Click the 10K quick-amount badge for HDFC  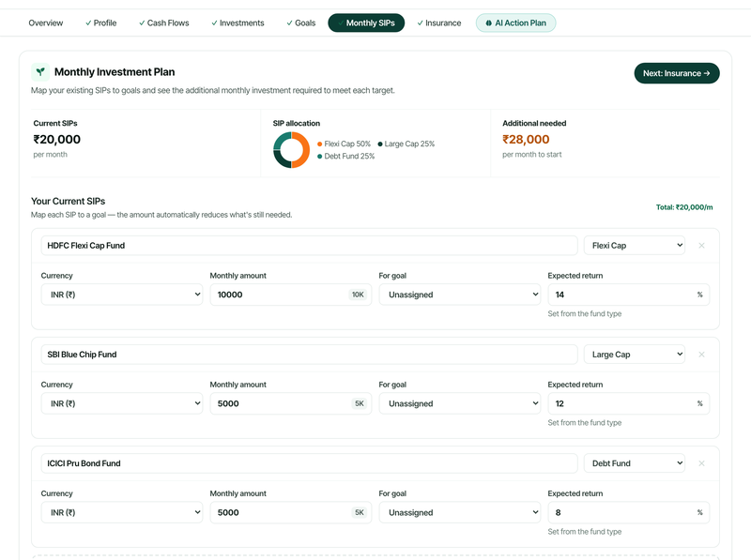pyautogui.click(x=358, y=295)
